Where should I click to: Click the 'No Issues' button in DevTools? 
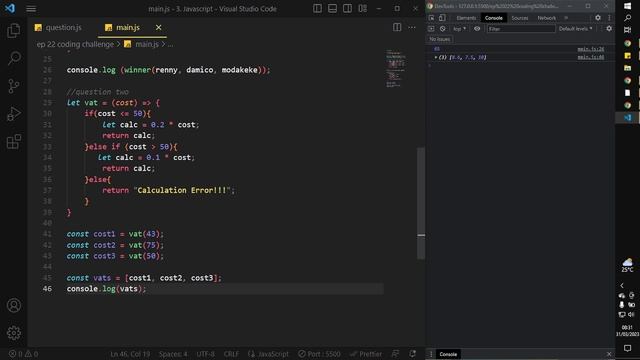click(440, 39)
